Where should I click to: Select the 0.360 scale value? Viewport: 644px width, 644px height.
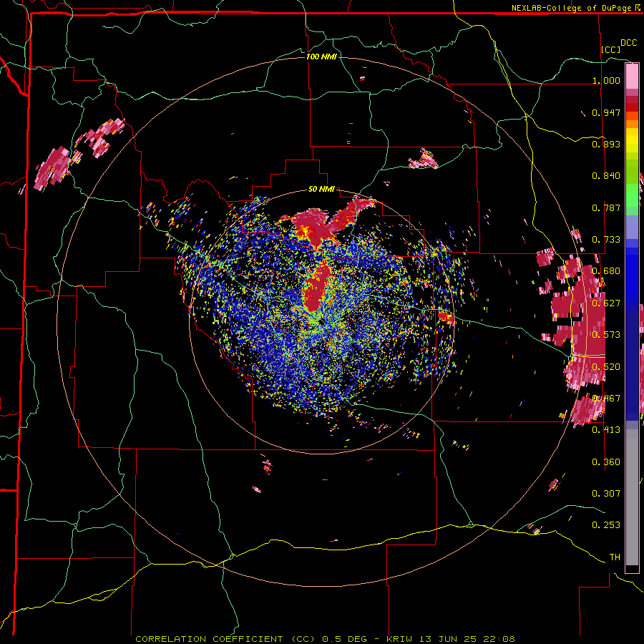tap(606, 462)
